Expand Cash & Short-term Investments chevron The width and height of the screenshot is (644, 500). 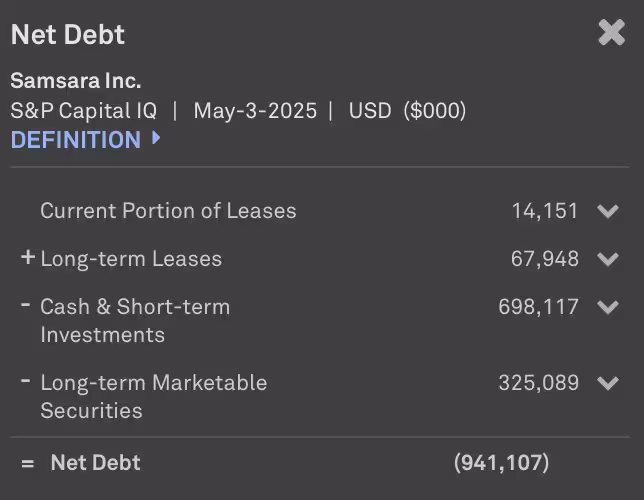(608, 307)
